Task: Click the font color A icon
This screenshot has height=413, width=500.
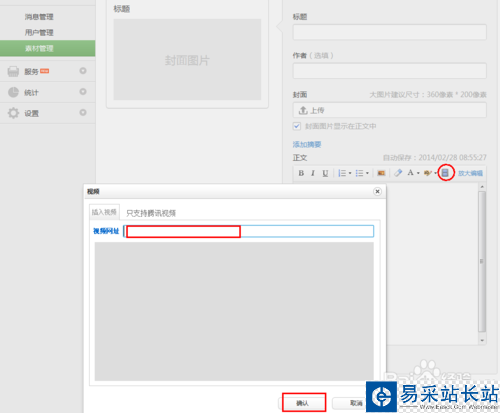Action: [x=410, y=173]
